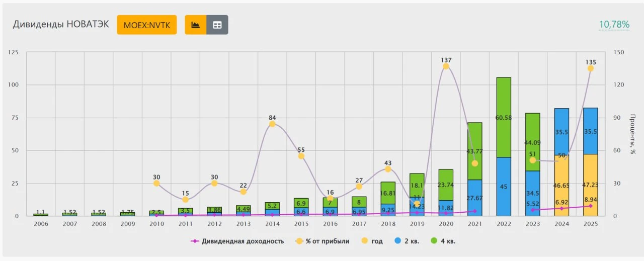
Task: Click green 16.81 bar segment for 2018
Action: pyautogui.click(x=388, y=193)
